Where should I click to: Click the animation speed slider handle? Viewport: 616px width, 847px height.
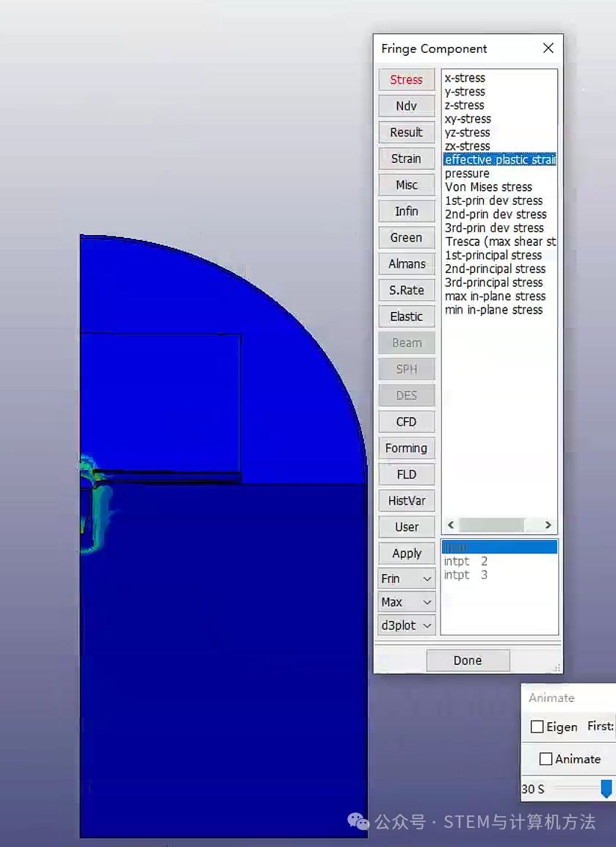606,789
